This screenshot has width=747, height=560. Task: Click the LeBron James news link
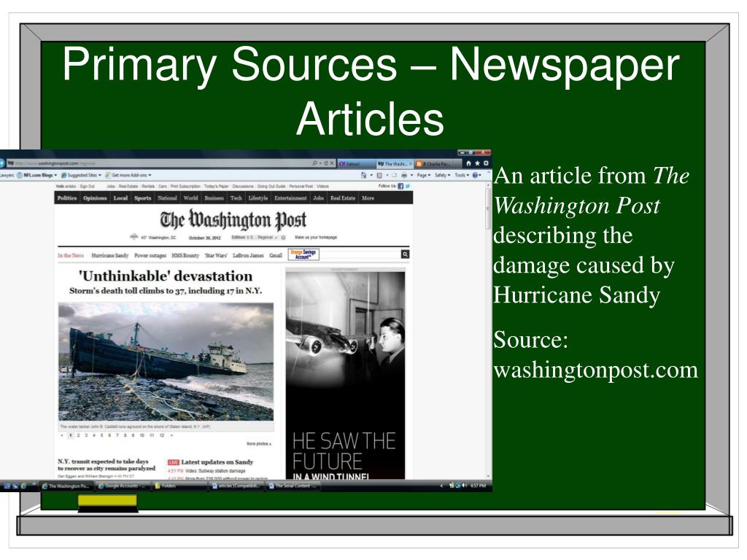pos(248,256)
